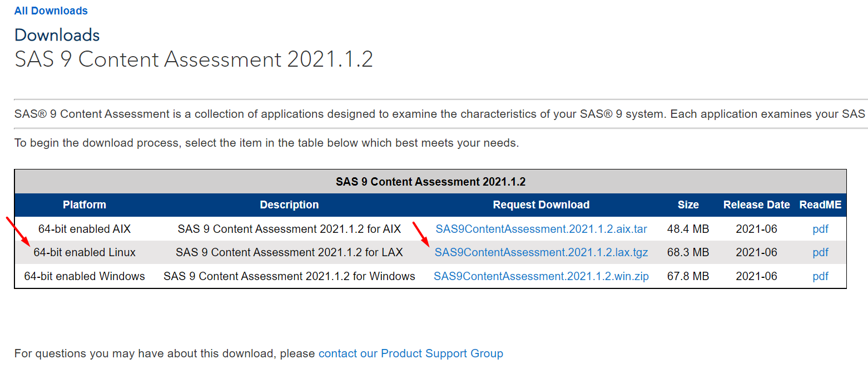
Task: Open the Windows ReadME pdf link
Action: [820, 276]
